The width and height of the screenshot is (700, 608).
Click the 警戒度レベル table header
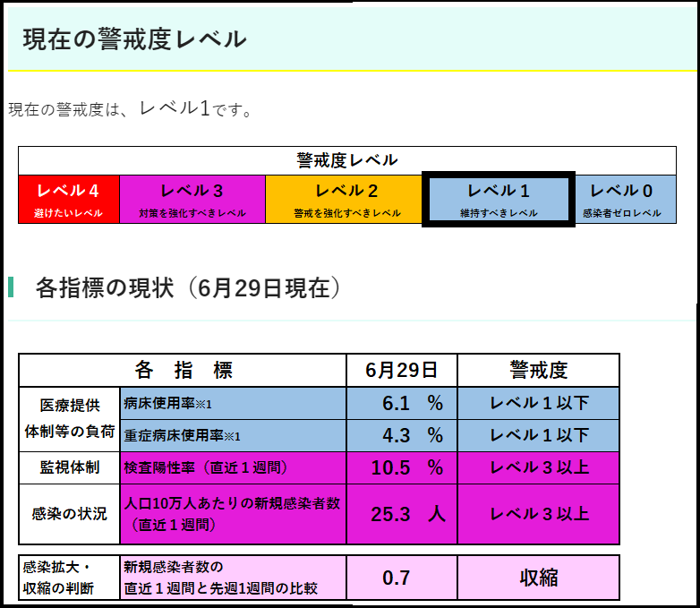(347, 160)
